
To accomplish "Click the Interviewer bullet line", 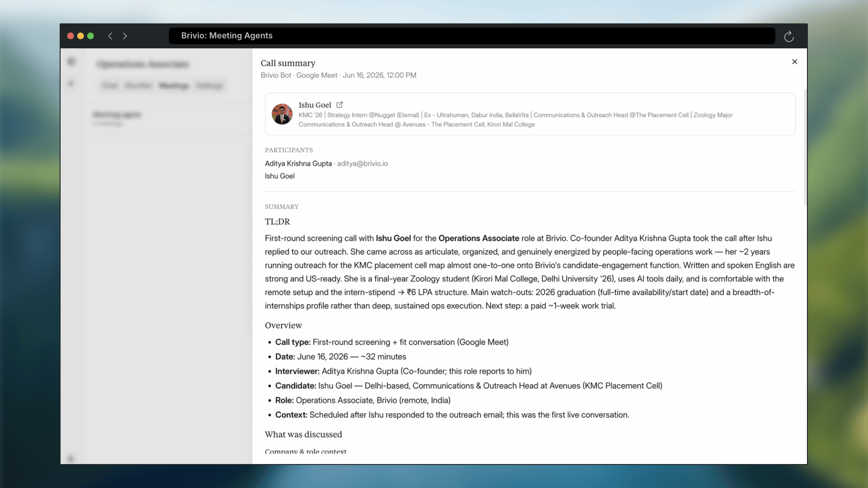I will [x=403, y=371].
